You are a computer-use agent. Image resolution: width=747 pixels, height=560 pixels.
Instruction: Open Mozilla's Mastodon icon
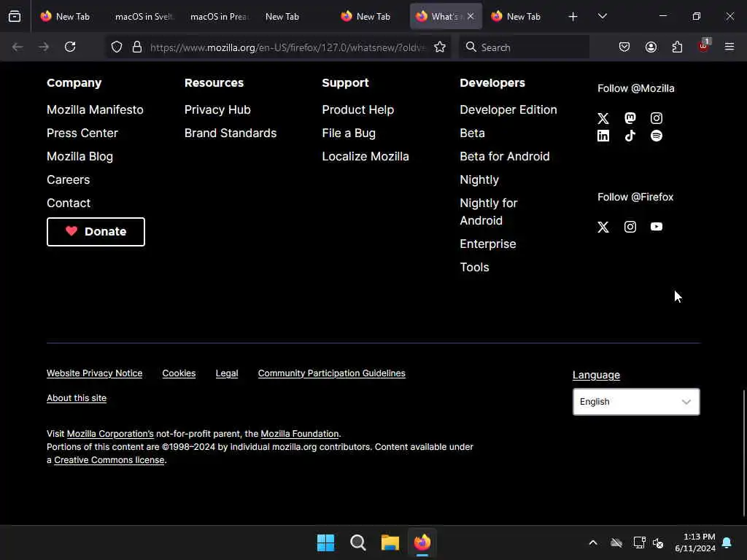coord(630,118)
